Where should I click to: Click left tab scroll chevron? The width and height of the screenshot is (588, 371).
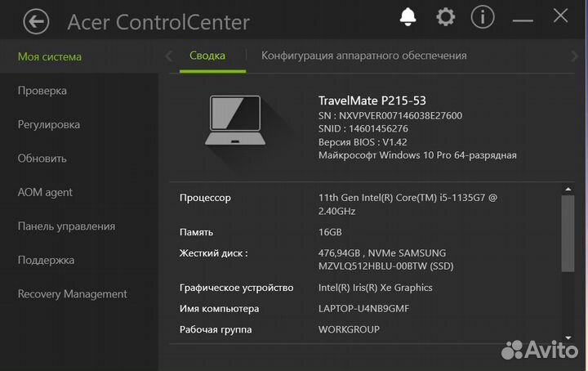[x=169, y=56]
